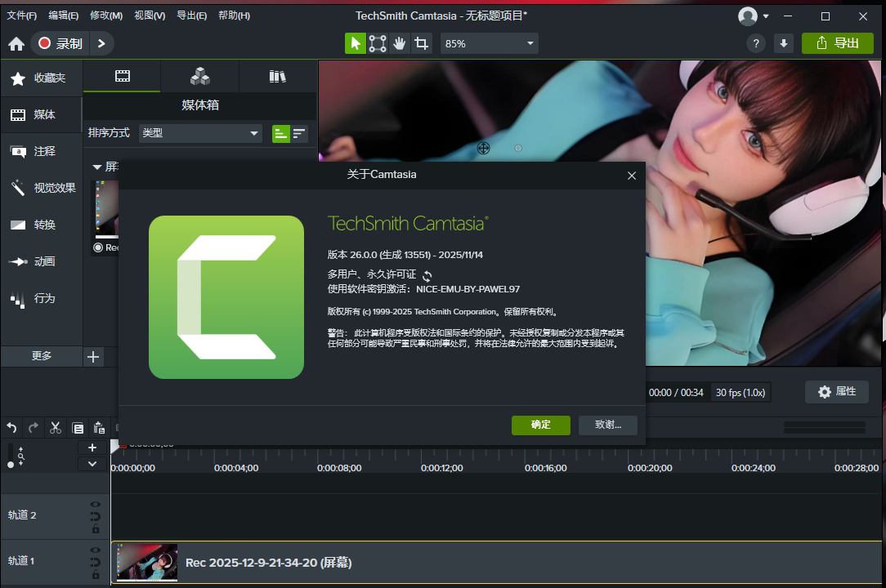Viewport: 886px width, 588px height.
Task: Click the timeline playhead marker
Action: coord(114,446)
